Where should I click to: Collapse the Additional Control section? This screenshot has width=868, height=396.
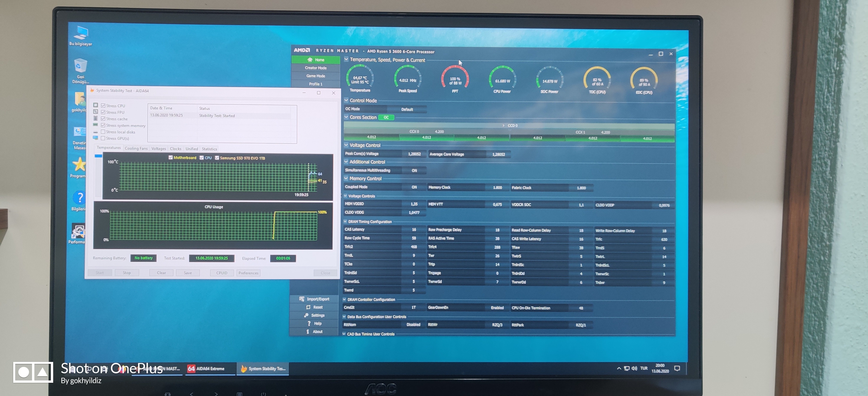click(346, 162)
